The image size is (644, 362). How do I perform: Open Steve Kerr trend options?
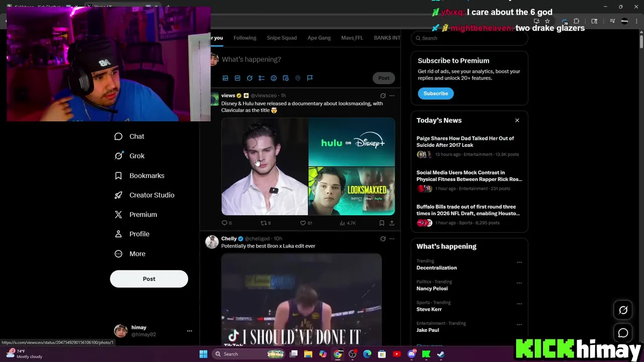point(519,304)
